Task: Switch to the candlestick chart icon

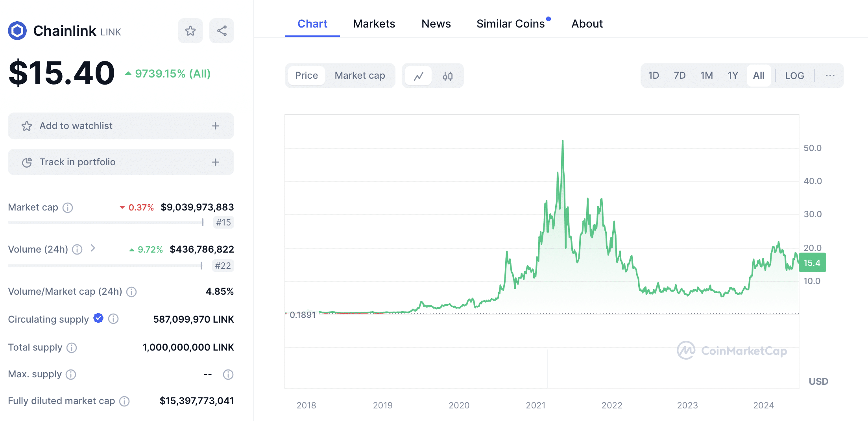Action: [448, 76]
